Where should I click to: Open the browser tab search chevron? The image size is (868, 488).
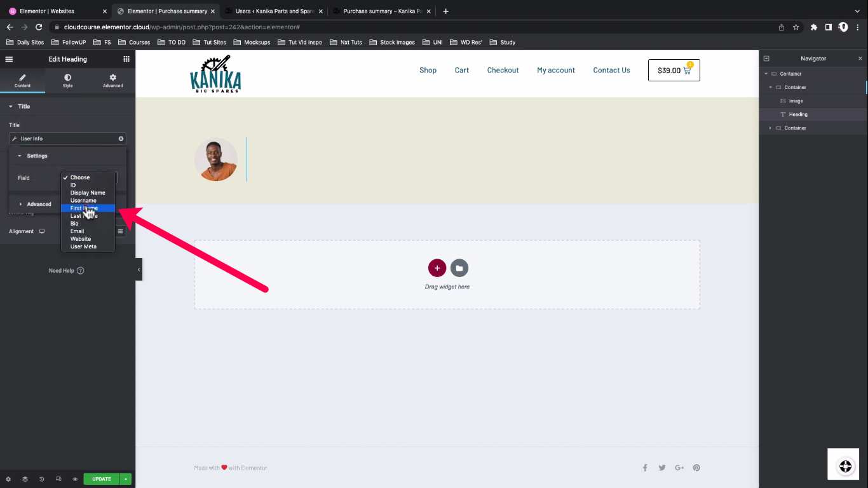[x=858, y=11]
